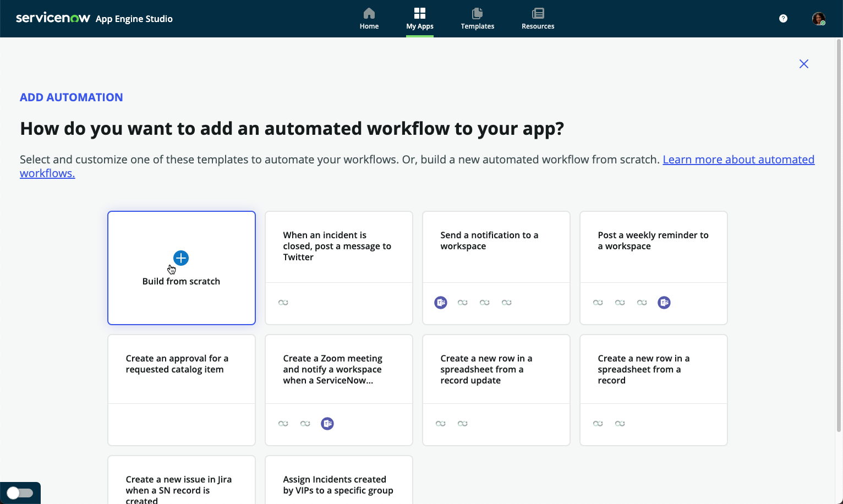The height and width of the screenshot is (504, 843).
Task: Click first spoke icon in spreadsheet from a record card
Action: [598, 424]
